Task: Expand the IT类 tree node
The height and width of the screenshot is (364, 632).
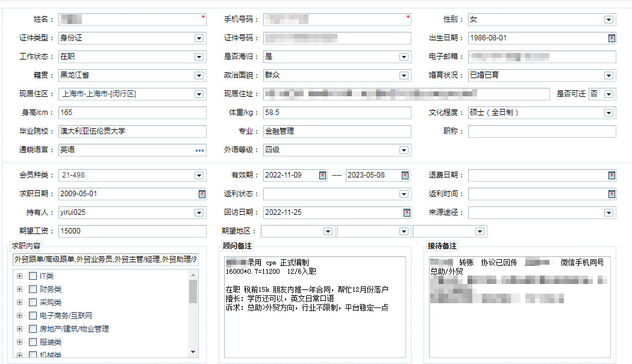Action: 19,276
